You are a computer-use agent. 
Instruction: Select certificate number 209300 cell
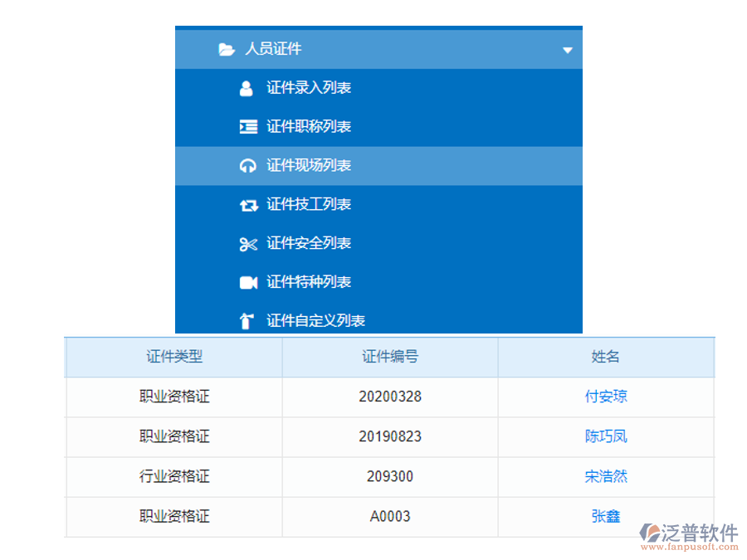click(390, 477)
